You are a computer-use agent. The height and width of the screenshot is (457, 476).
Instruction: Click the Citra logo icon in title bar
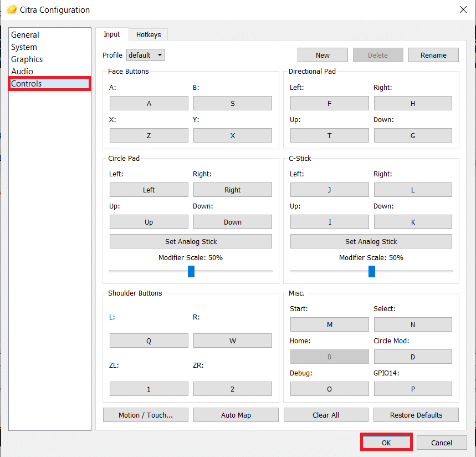pyautogui.click(x=12, y=9)
